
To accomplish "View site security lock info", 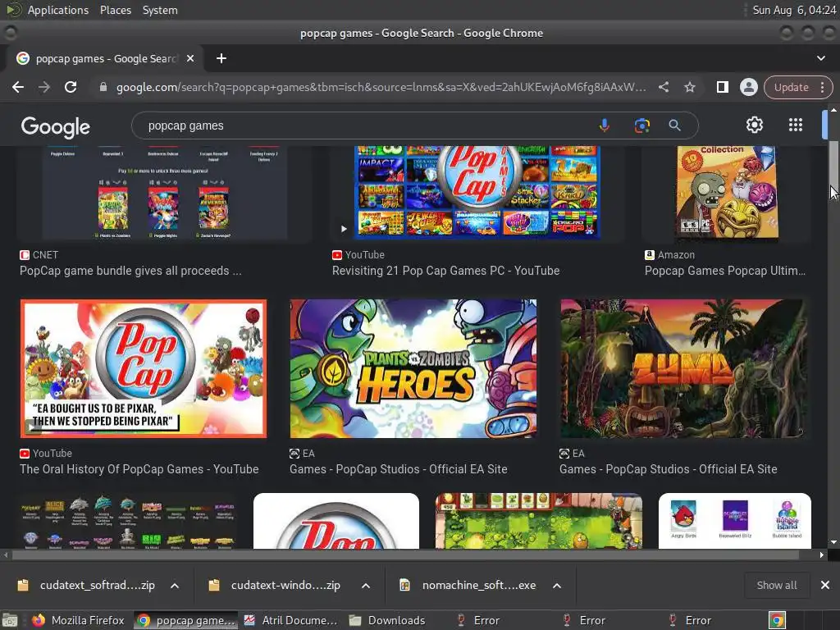I will [103, 87].
